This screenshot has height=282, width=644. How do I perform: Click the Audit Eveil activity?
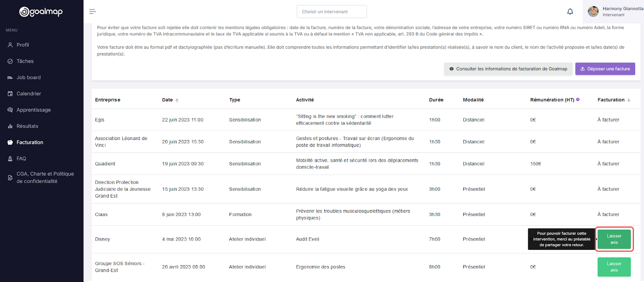(x=308, y=239)
